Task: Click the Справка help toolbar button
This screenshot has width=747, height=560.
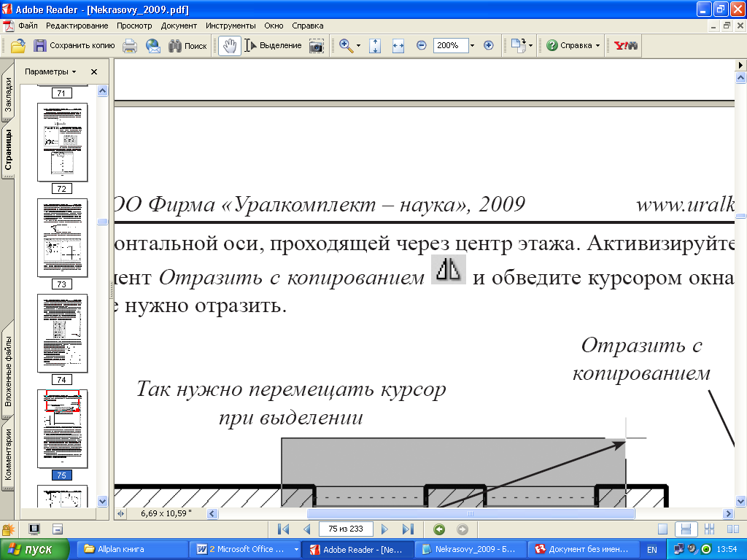Action: tap(569, 46)
